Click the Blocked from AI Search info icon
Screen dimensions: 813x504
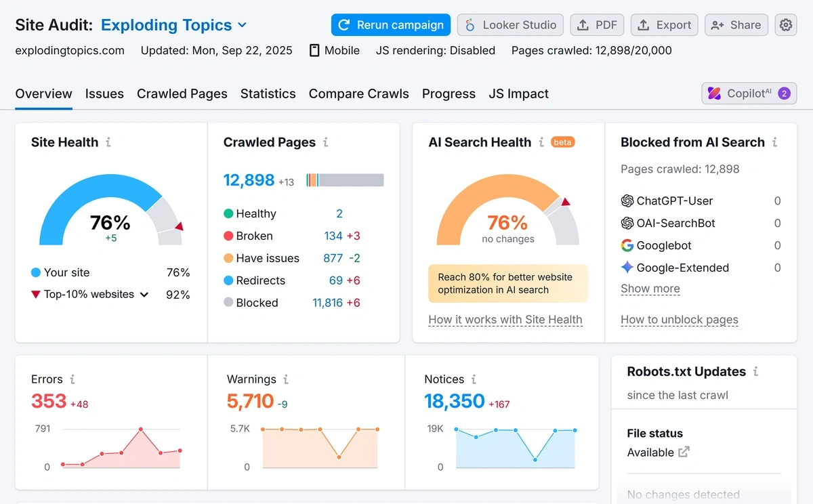pyautogui.click(x=774, y=142)
